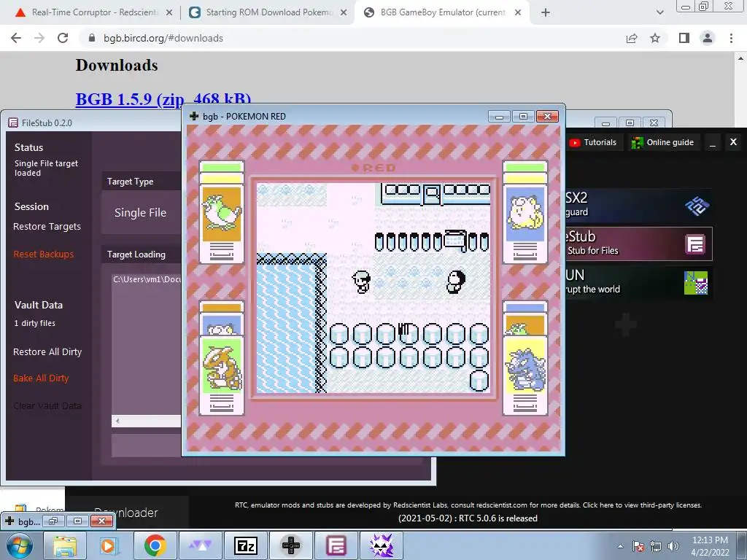Close the Starting ROM Download tab

pos(343,13)
